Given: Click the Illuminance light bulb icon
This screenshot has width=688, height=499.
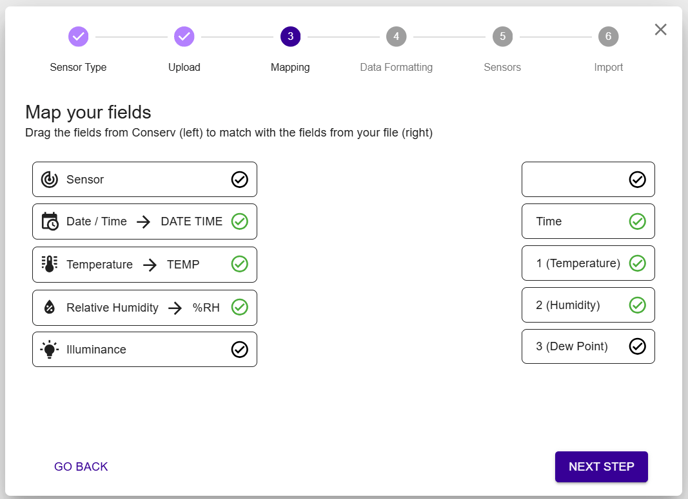Looking at the screenshot, I should point(49,350).
